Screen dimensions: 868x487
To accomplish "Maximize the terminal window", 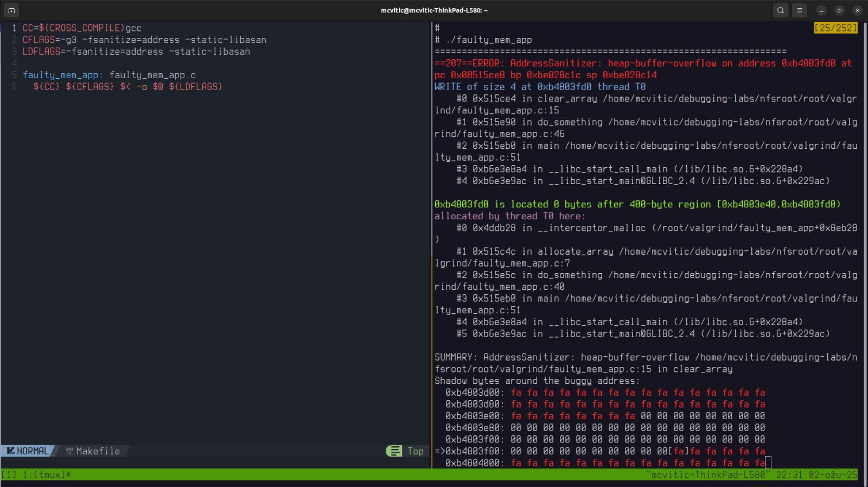I will tap(839, 10).
